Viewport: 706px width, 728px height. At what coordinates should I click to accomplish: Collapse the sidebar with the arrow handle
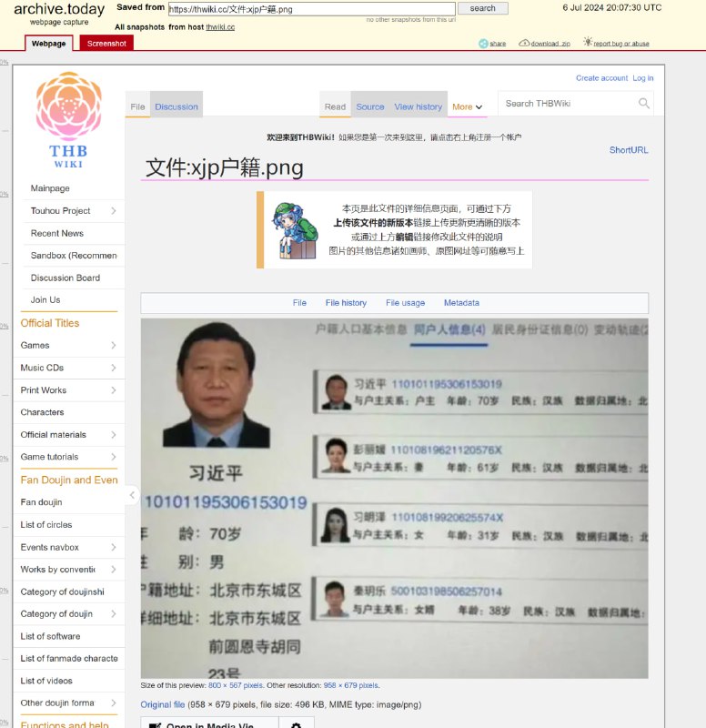point(132,495)
